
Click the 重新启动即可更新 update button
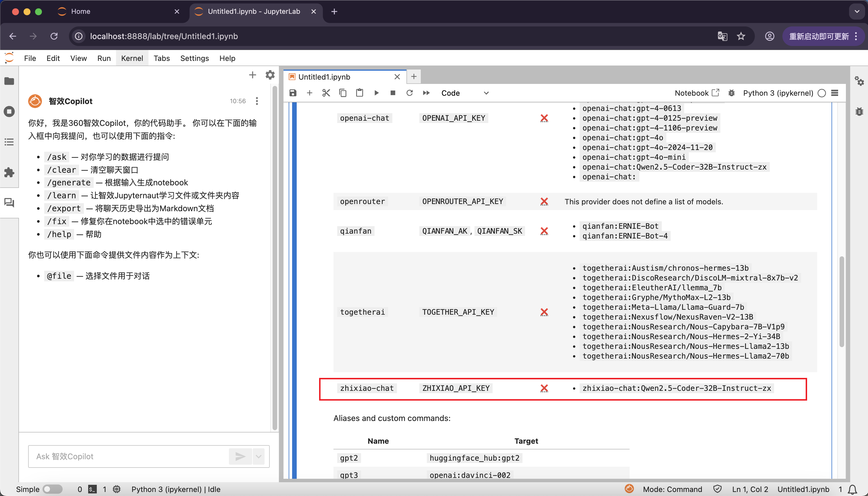pos(819,36)
